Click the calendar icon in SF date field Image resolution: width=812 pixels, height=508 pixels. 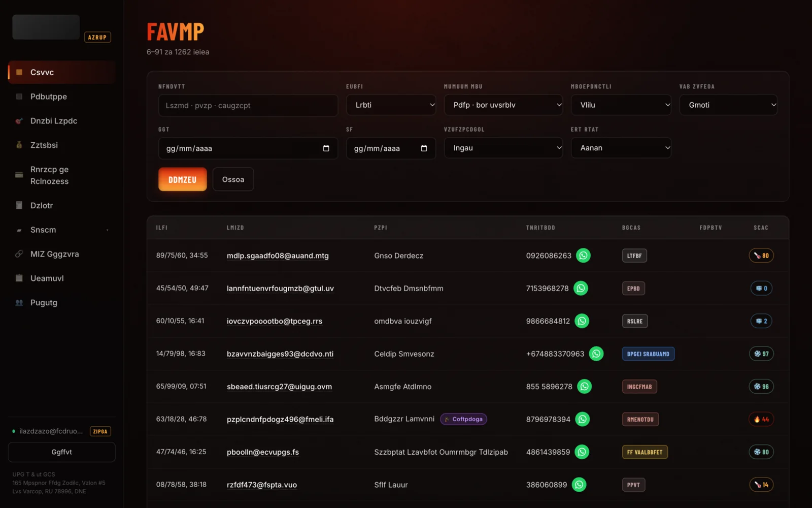[x=424, y=148]
